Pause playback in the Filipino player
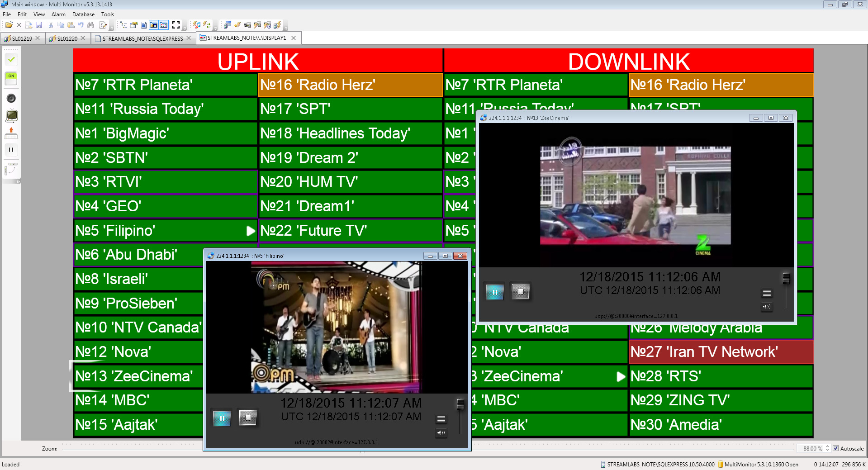The height and width of the screenshot is (470, 868). [x=222, y=418]
